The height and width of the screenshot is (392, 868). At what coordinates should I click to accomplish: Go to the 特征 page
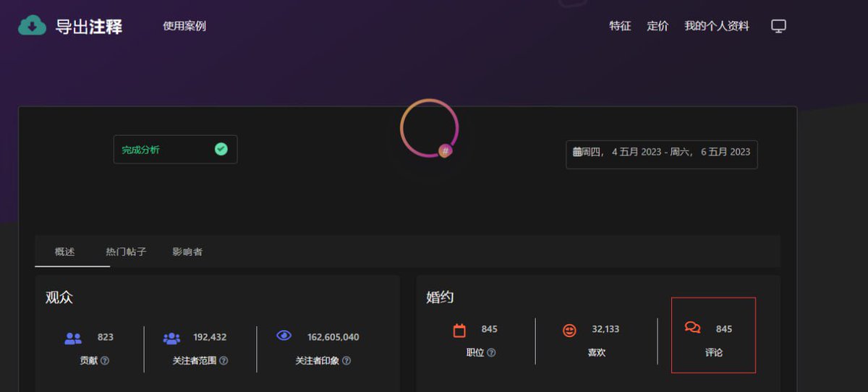[620, 26]
